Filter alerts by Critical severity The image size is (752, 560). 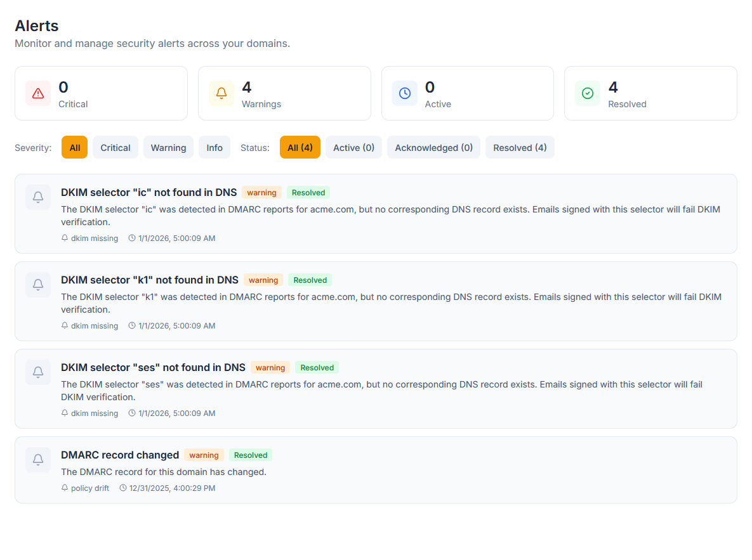point(115,148)
